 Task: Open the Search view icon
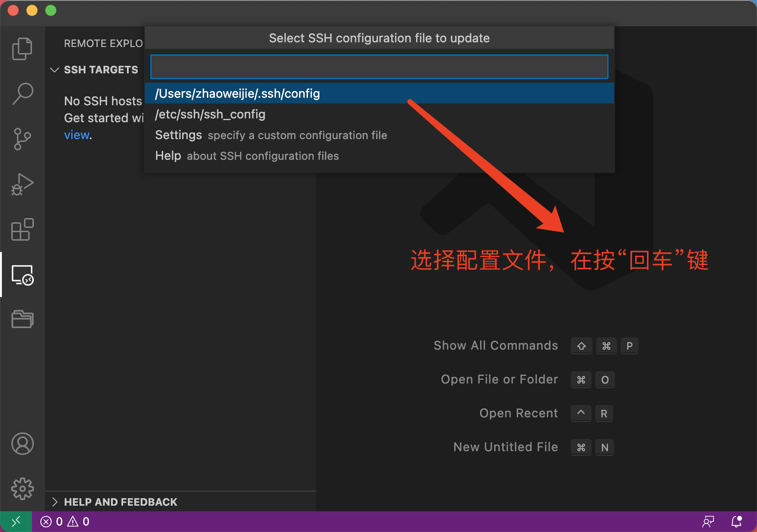point(22,94)
